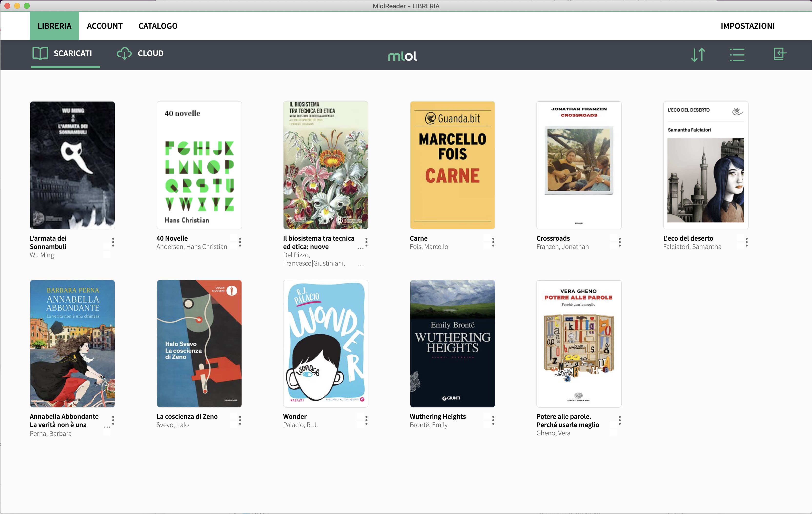Image resolution: width=812 pixels, height=514 pixels.
Task: Open three-dot menu for Carne
Action: click(x=493, y=242)
